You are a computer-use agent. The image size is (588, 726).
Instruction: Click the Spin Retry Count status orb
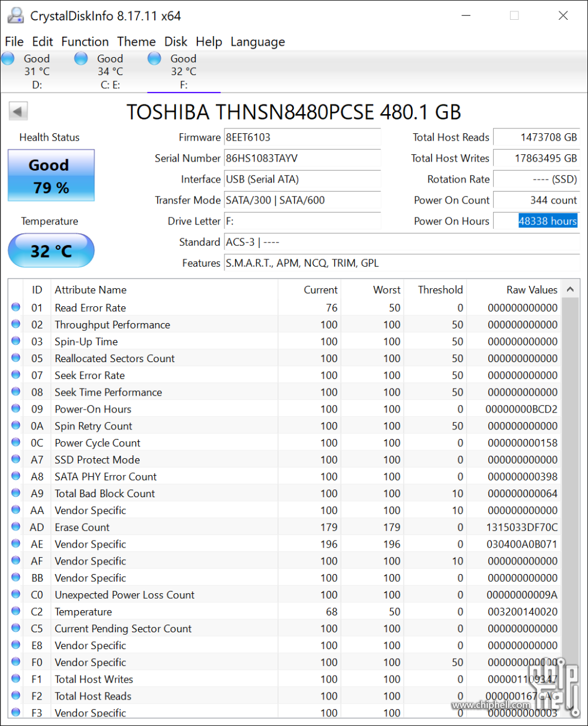point(16,425)
